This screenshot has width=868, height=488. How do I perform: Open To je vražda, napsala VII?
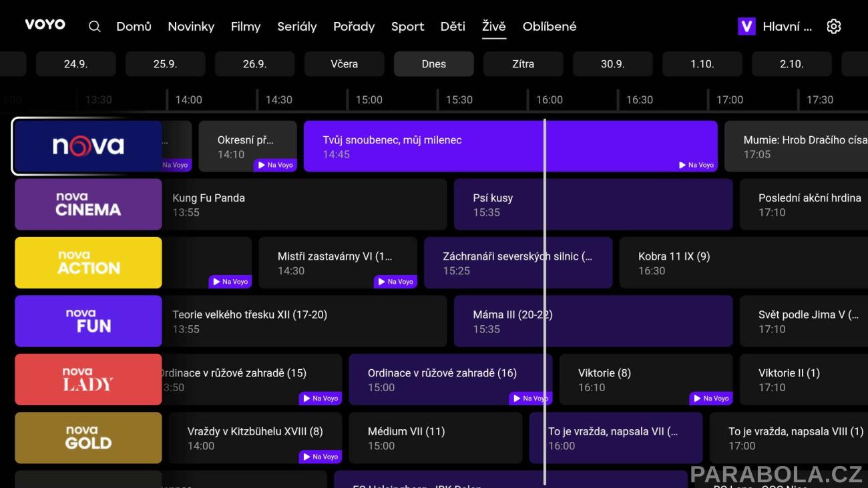(616, 438)
